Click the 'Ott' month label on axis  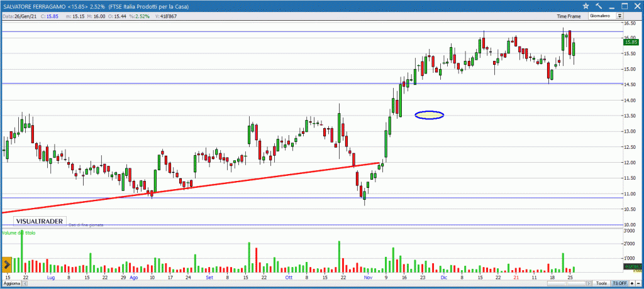(x=289, y=277)
